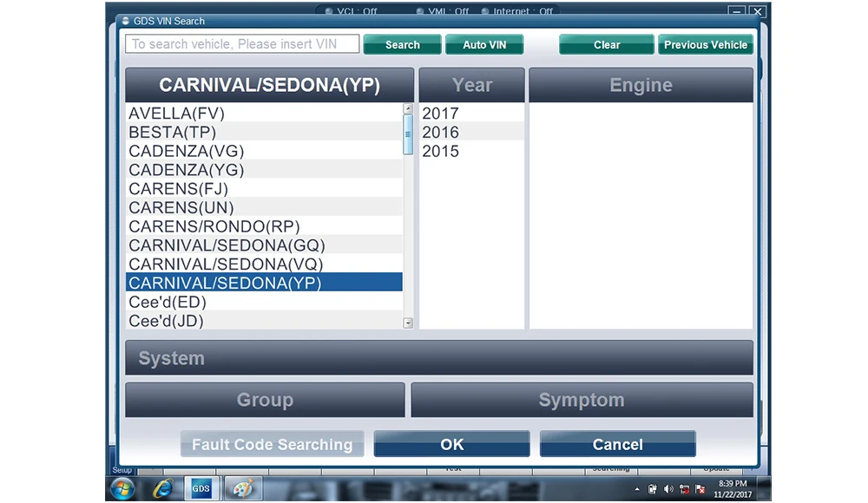Click the scroll down arrow of model list
Viewport: 868px width, 503px height.
point(408,323)
